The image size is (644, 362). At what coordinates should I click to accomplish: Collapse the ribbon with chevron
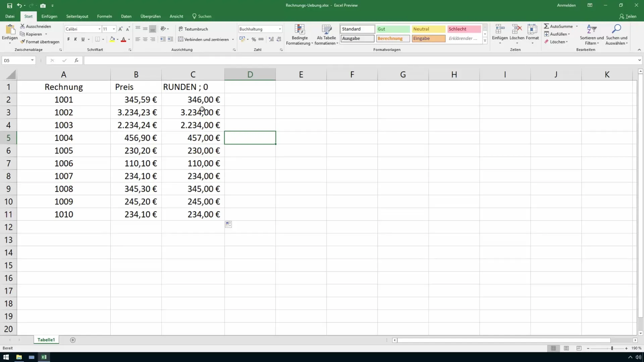tap(639, 50)
